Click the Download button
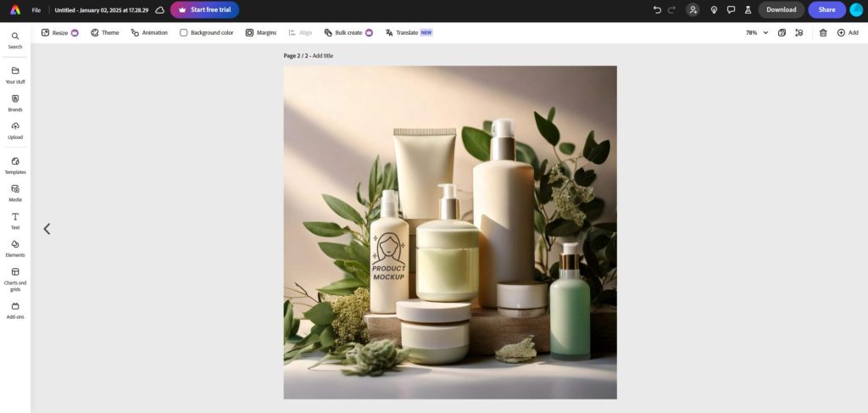The height and width of the screenshot is (413, 868). point(781,10)
